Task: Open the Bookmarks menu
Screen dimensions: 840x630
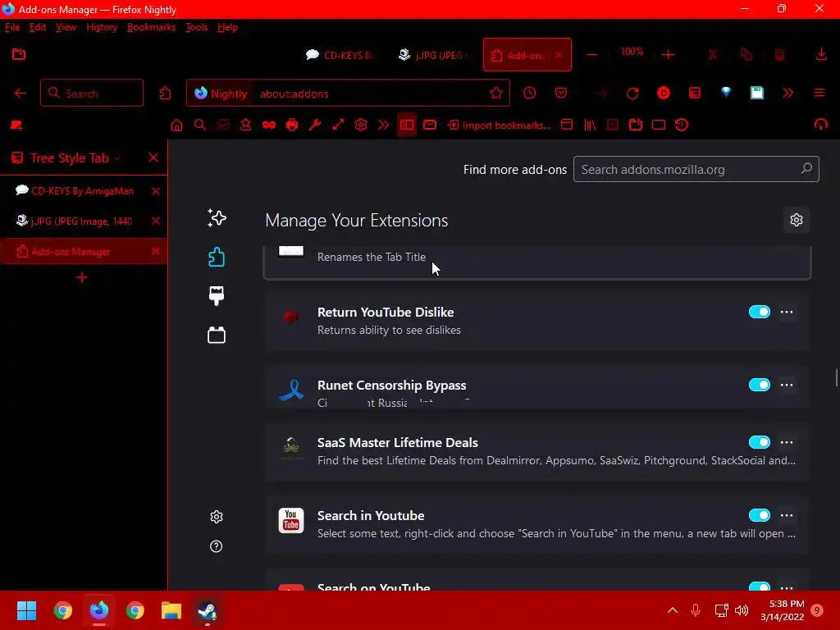Action: coord(151,27)
